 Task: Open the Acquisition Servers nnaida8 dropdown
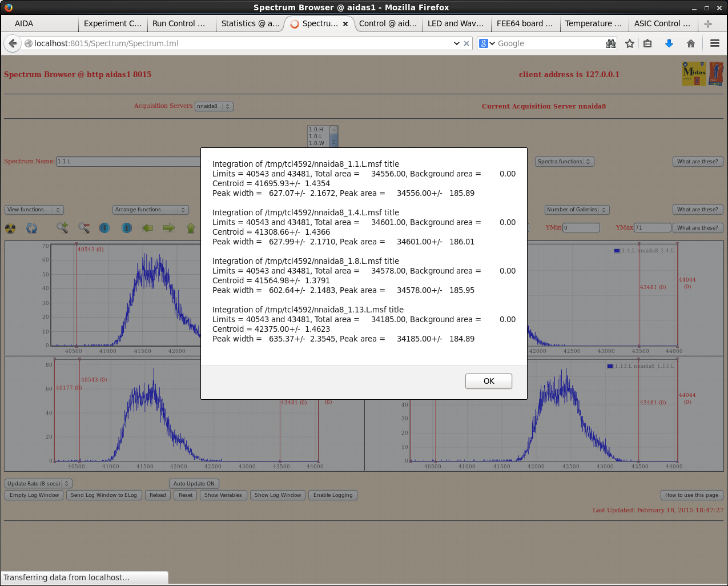(214, 106)
